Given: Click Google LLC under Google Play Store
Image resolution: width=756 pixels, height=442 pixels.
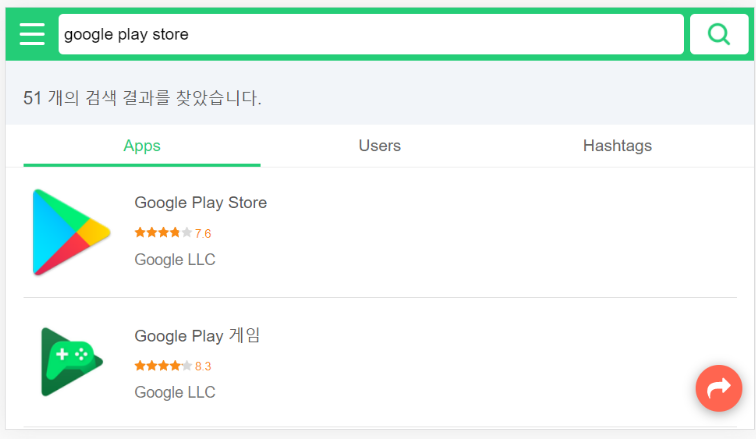Looking at the screenshot, I should click(175, 259).
